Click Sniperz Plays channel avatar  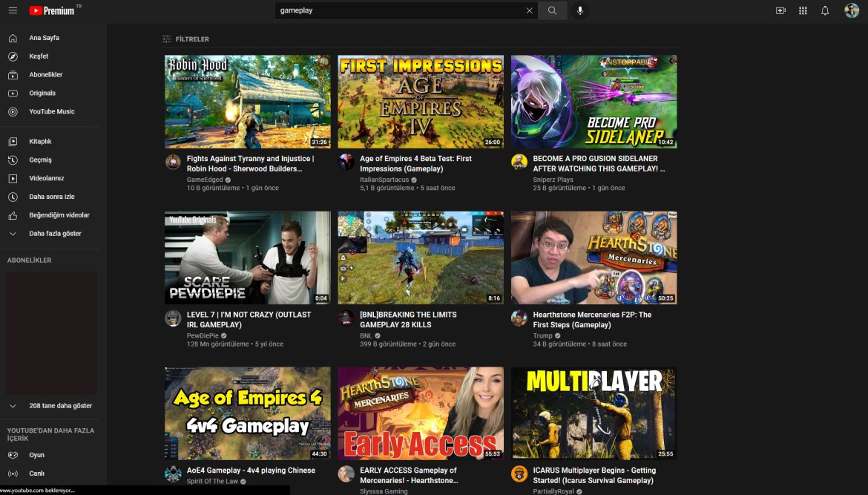[519, 162]
